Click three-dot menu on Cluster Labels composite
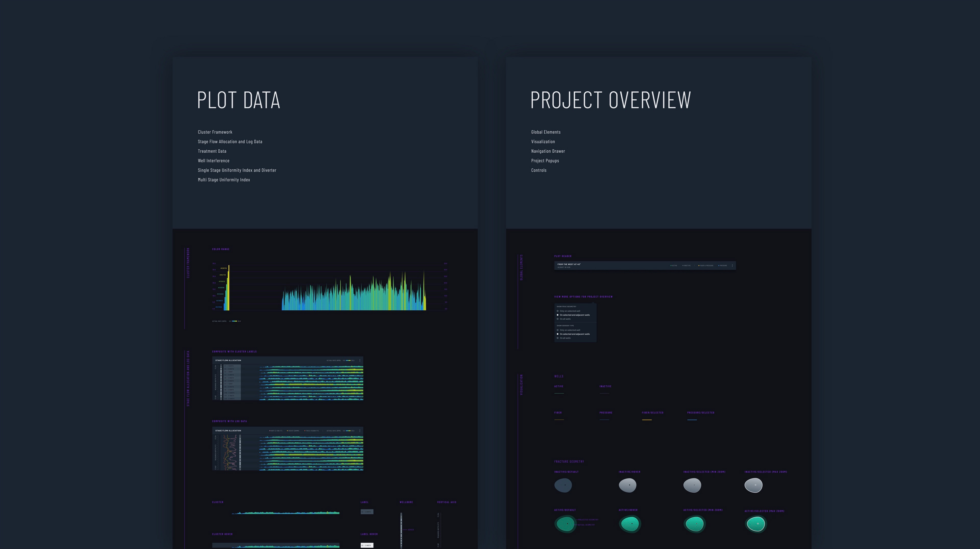This screenshot has height=549, width=980. (x=360, y=360)
